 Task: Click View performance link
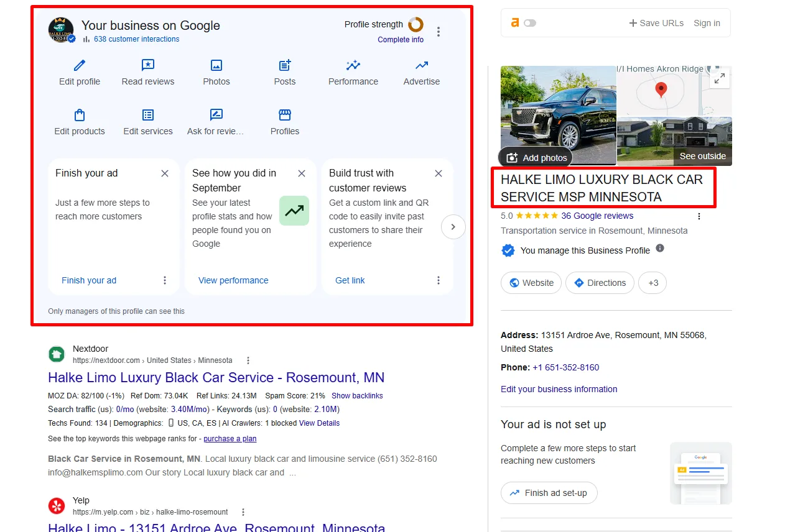(233, 280)
